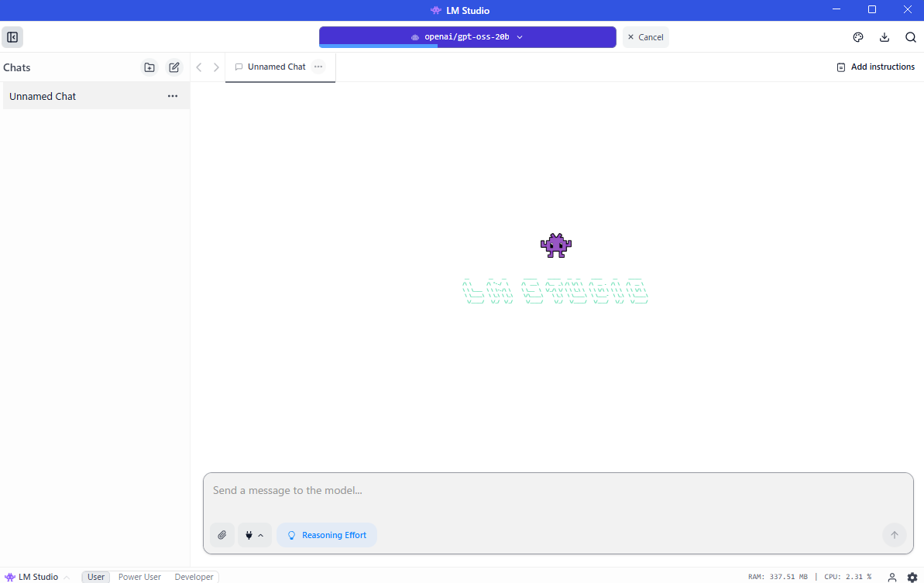This screenshot has width=924, height=583.
Task: Click the search magnifier icon
Action: pos(911,37)
